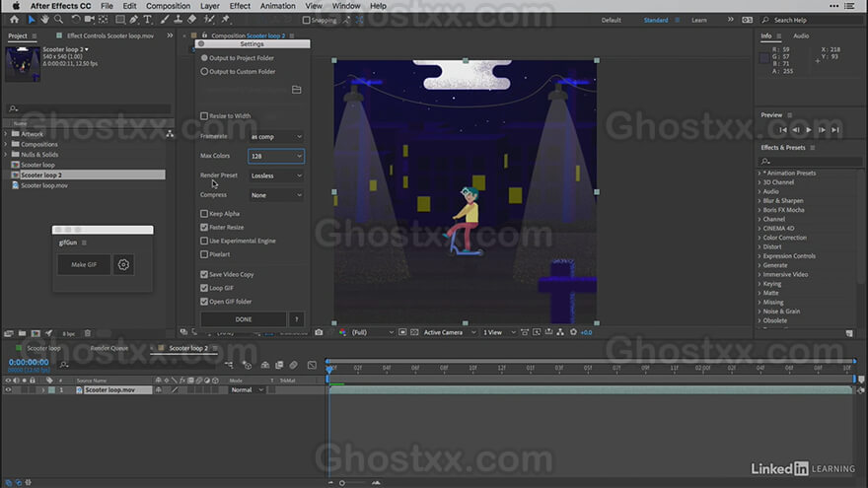Create new composition icon in Project panel
This screenshot has height=488, width=868.
pos(36,333)
